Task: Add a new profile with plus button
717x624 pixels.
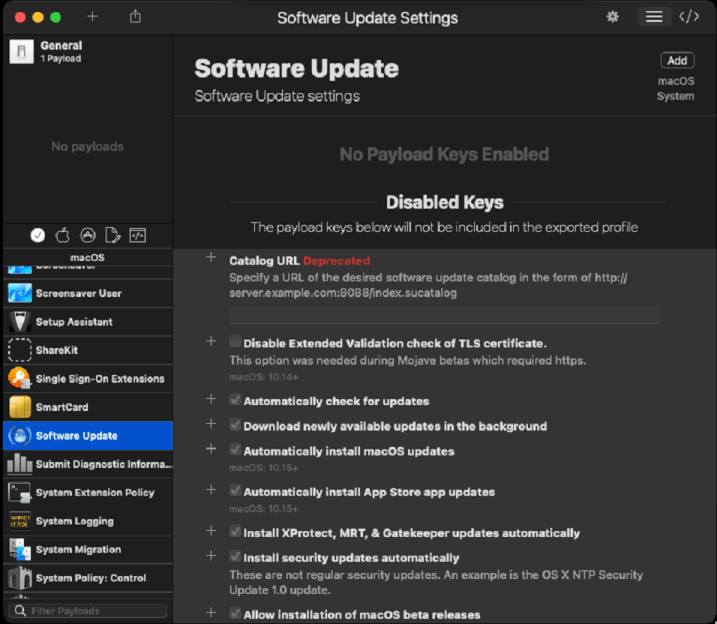Action: click(92, 17)
